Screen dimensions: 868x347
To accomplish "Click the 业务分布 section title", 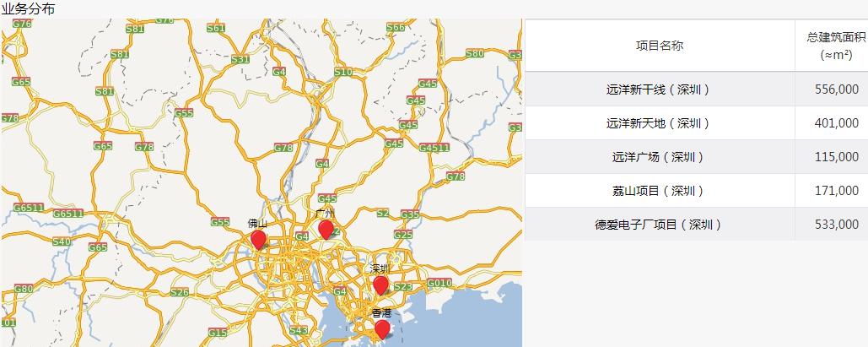I will click(x=30, y=8).
